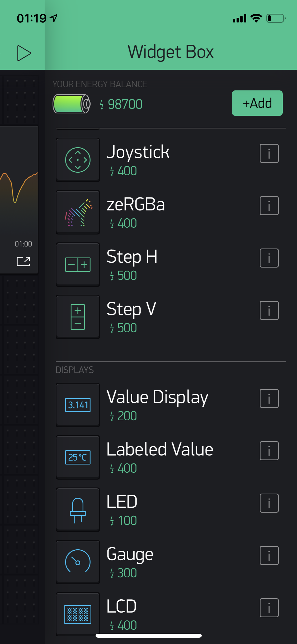Add the LED widget icon
The image size is (297, 644).
point(78,510)
